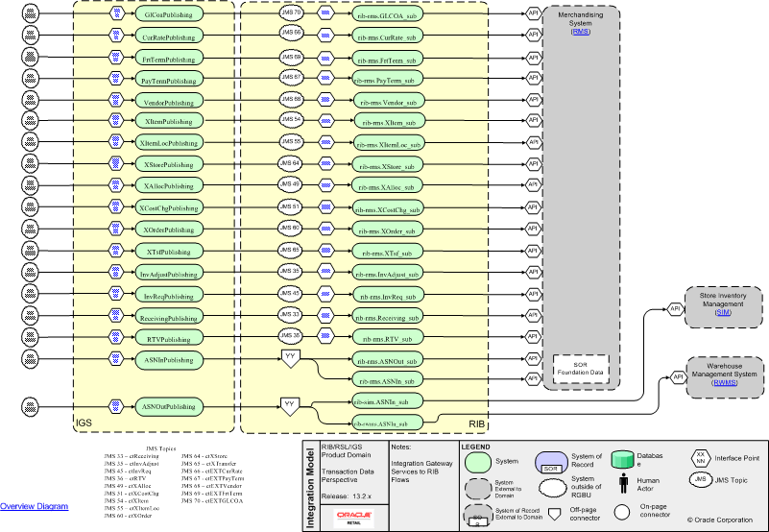The image size is (769, 532).
Task: Select the JMS 54 topic oval
Action: (291, 119)
